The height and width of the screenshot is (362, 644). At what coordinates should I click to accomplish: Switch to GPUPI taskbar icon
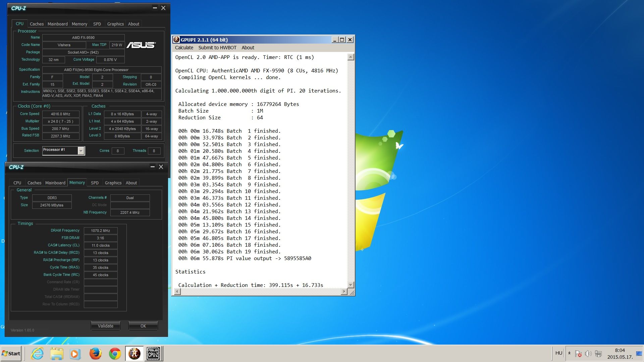[135, 354]
